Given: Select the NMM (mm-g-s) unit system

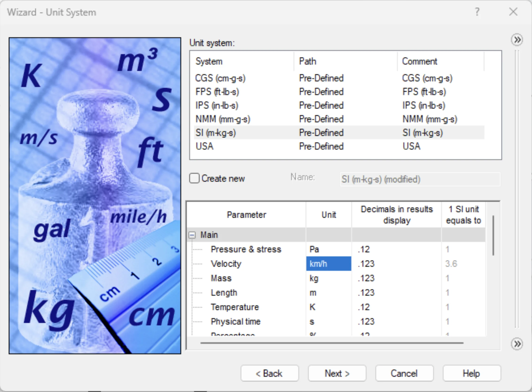Looking at the screenshot, I should (223, 119).
